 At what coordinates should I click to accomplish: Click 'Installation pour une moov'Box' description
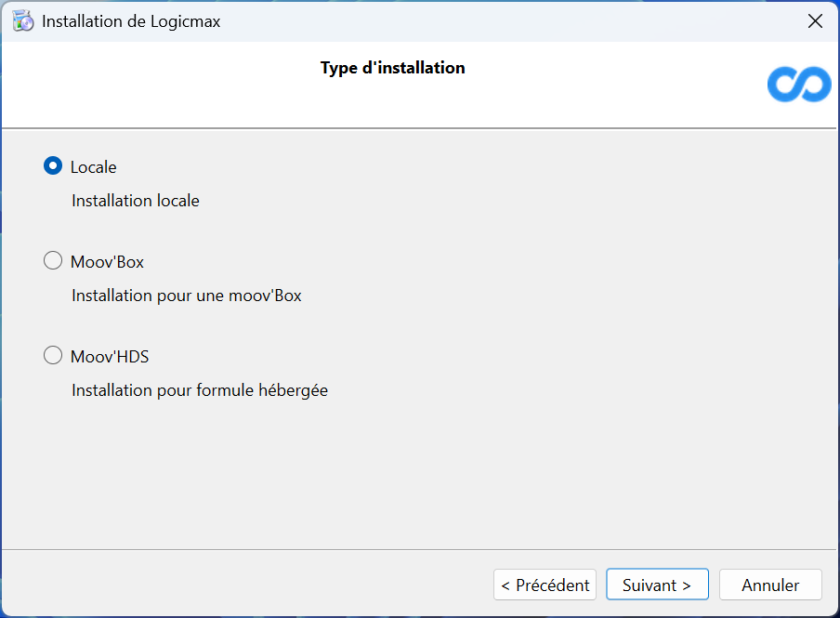(x=187, y=296)
